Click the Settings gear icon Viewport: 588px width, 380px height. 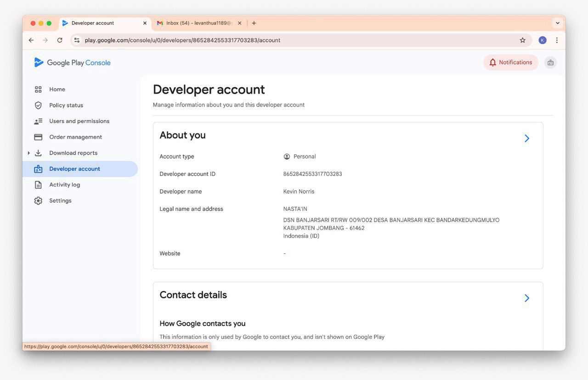coord(38,201)
